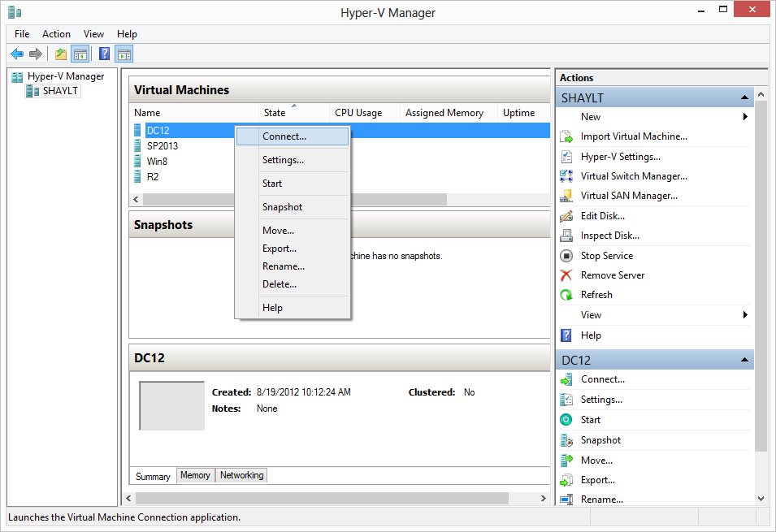Click the red Remove Server icon
The width and height of the screenshot is (776, 532).
[x=566, y=275]
